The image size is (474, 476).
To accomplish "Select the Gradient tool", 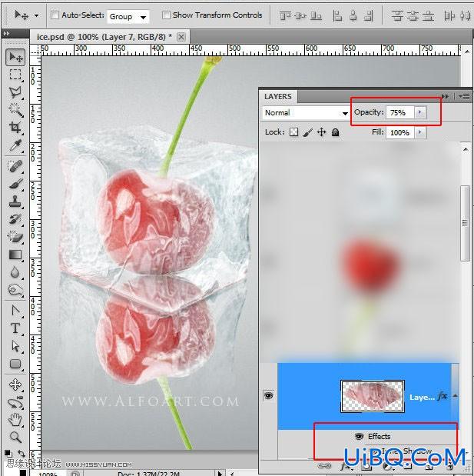I will (x=15, y=255).
